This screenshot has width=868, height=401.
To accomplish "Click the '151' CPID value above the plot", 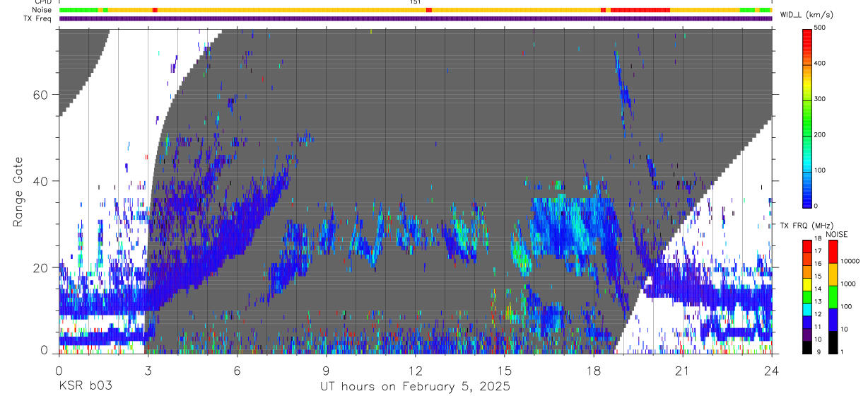I will point(415,2).
